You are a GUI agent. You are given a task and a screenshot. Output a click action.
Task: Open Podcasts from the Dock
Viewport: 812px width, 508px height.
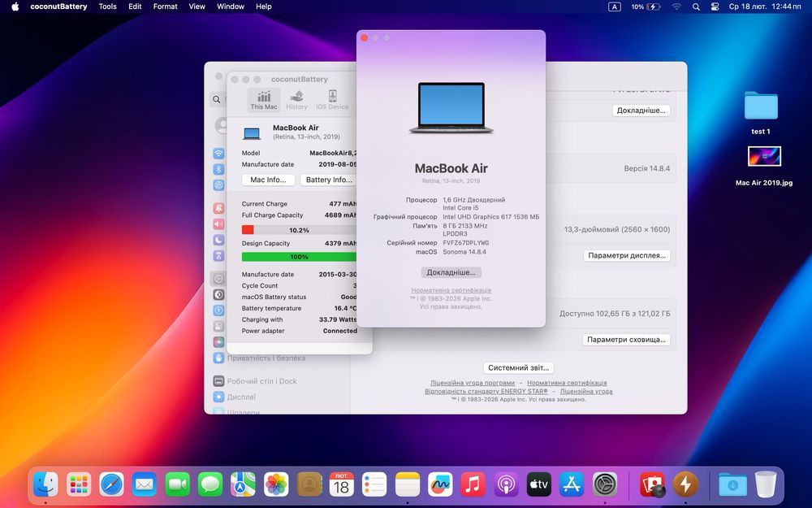506,484
